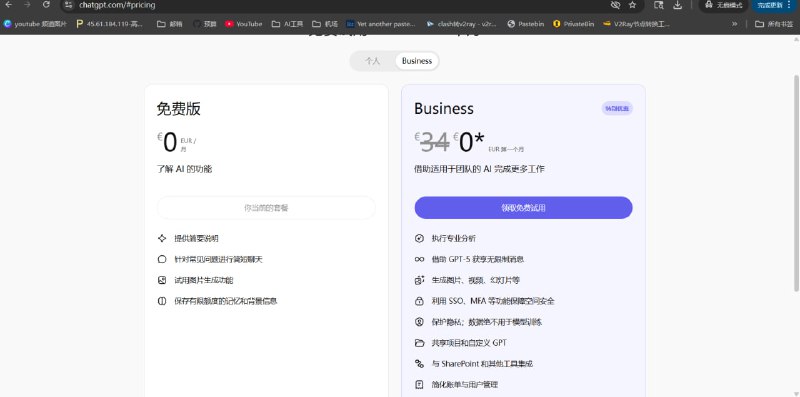Open browser downloads

tap(678, 5)
